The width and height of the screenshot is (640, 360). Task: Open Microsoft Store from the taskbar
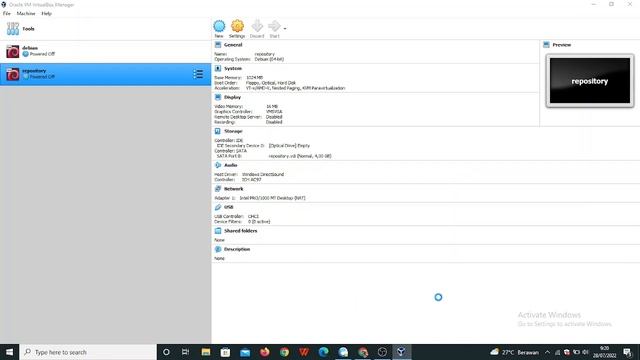click(x=225, y=352)
